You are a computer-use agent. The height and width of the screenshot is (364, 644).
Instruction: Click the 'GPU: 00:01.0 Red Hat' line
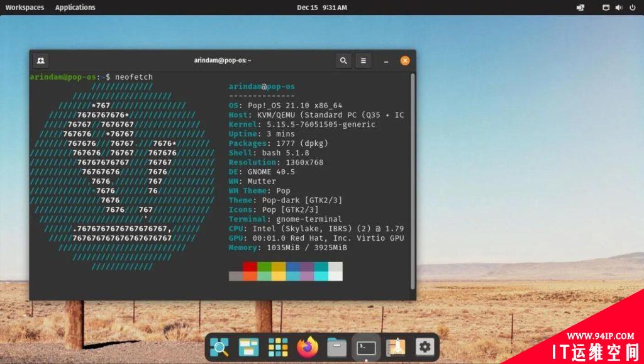point(316,238)
